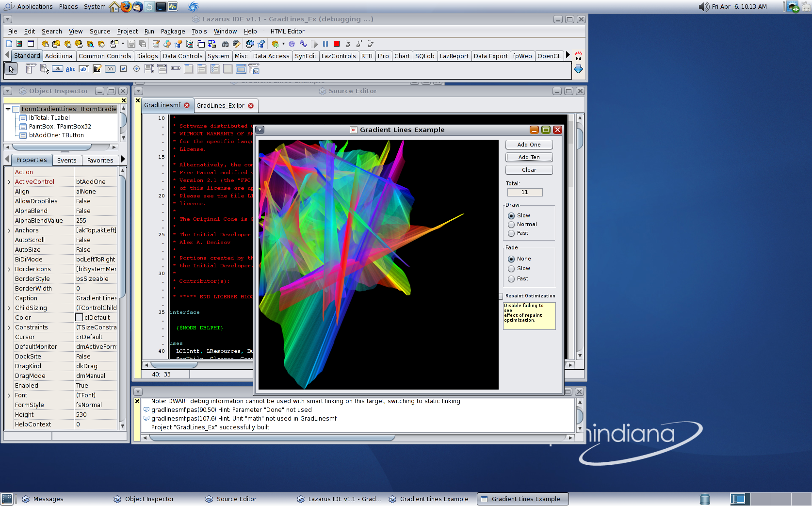Open the File menu

point(13,32)
